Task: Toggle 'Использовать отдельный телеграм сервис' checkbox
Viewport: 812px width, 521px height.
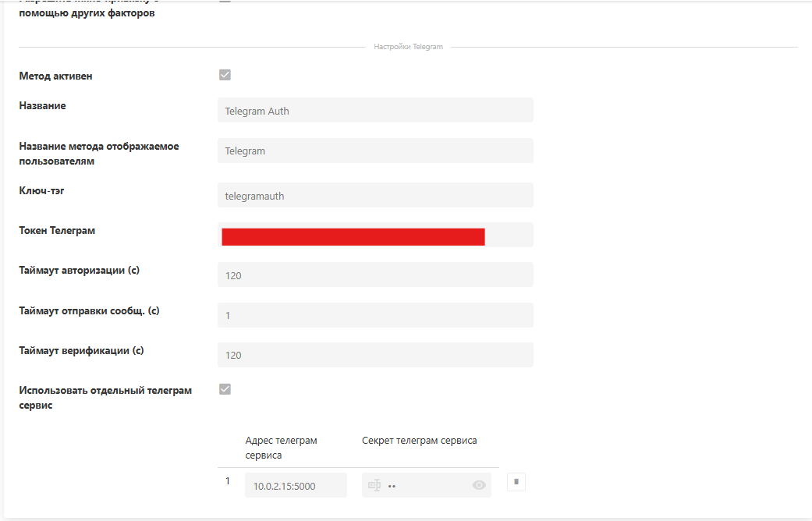Action: (x=225, y=389)
